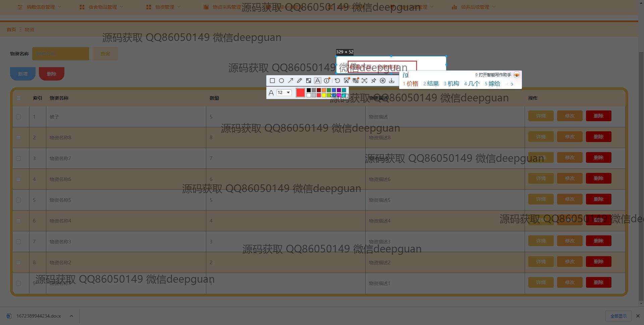Screen dimensions: 644x325
Task: Select the arrow annotation tool
Action: (x=290, y=81)
